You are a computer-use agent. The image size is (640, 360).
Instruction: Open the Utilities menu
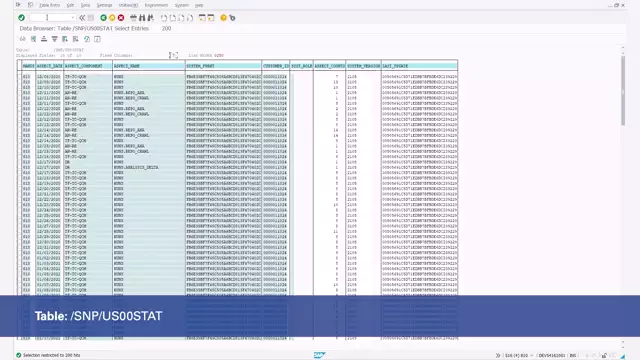(128, 5)
